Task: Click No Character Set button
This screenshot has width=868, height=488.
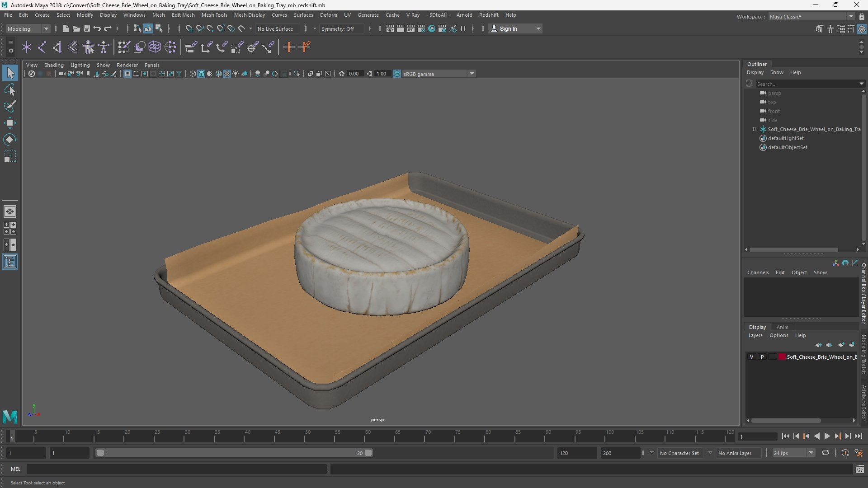Action: [679, 453]
